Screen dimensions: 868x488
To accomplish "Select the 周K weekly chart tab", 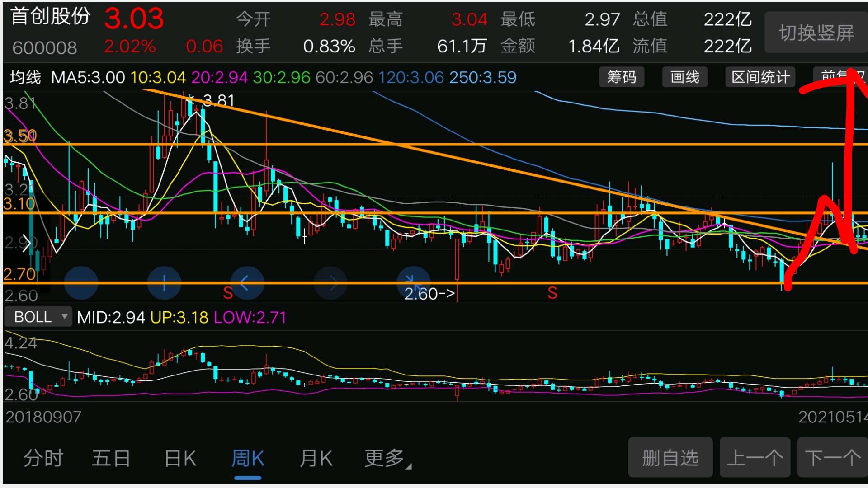I will (x=248, y=458).
